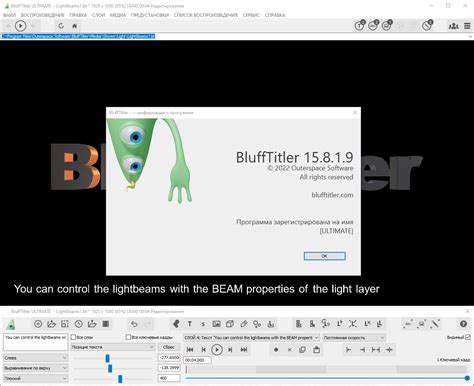Click the plus-shaped keyframe timing icon
Screen dimensions: 474x386
point(389,350)
